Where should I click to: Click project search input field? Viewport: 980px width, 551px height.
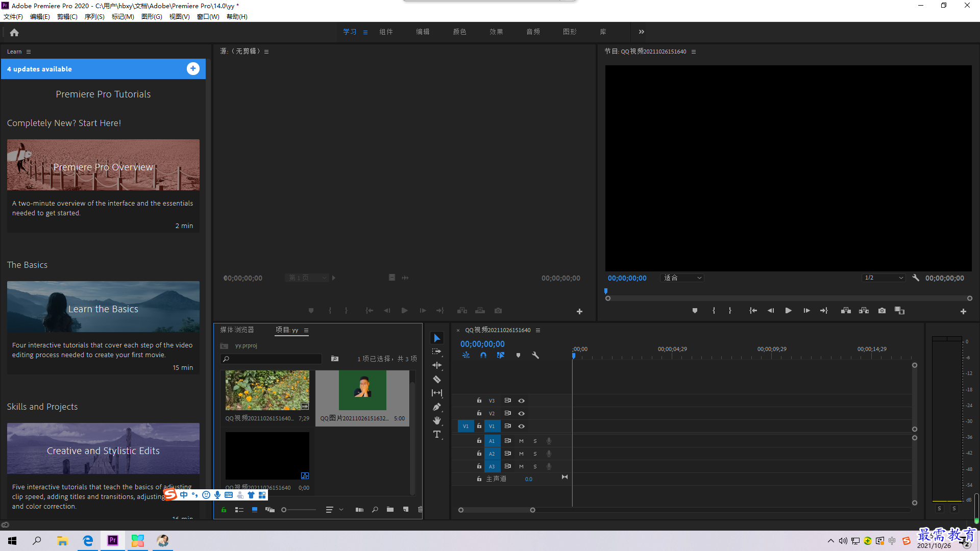click(x=271, y=359)
